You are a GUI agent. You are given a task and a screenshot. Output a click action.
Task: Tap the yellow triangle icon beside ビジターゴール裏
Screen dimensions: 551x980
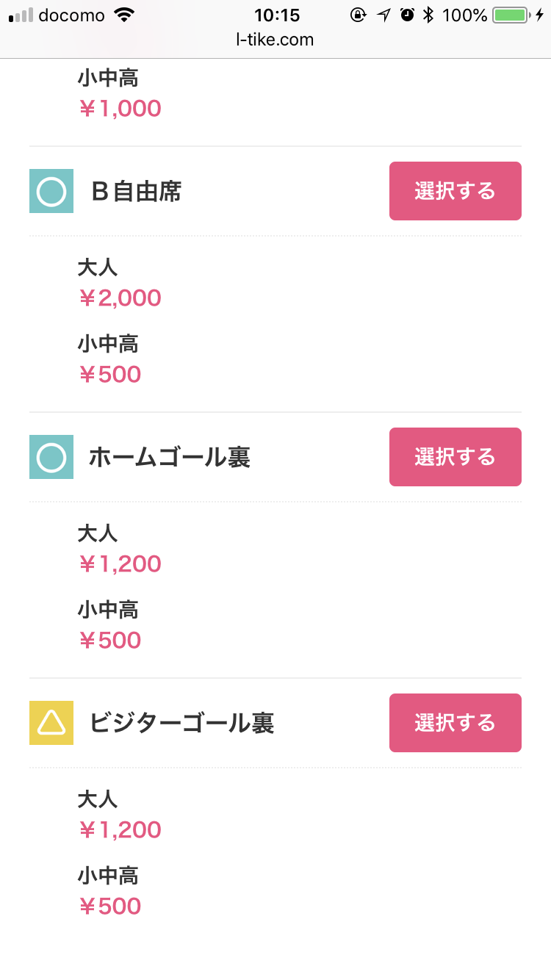click(51, 723)
